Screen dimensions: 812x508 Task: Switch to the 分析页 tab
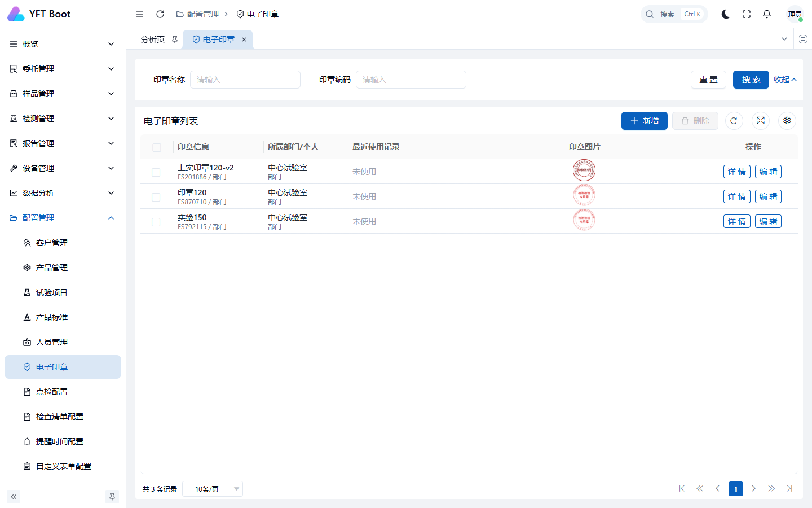click(153, 40)
